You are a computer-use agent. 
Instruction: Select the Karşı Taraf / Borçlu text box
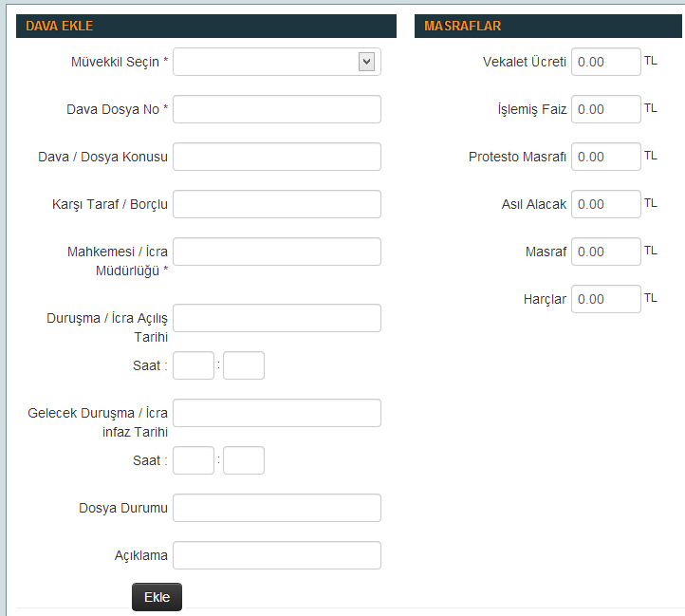(x=277, y=204)
